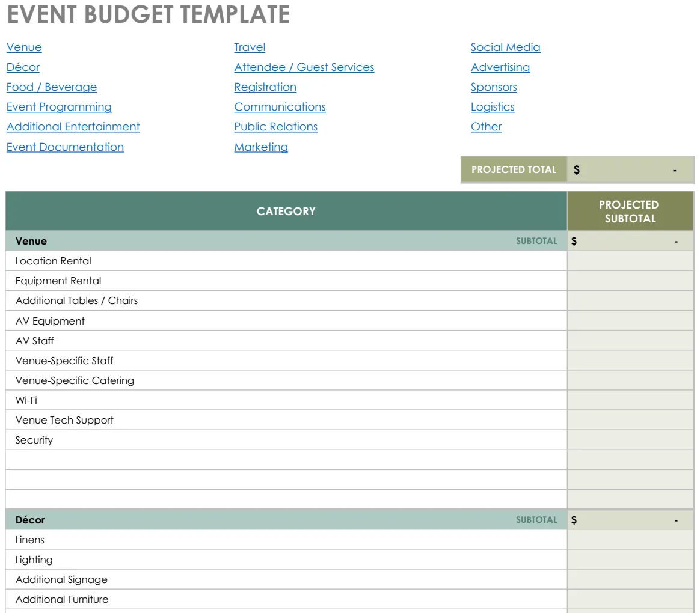This screenshot has height=613, width=700.
Task: Open Attendee / Guest Services link
Action: click(x=304, y=67)
